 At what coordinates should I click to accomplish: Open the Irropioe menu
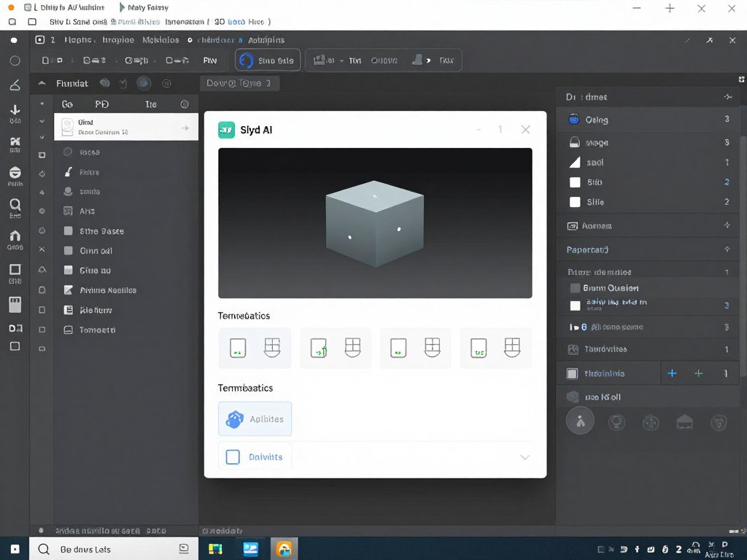(118, 40)
